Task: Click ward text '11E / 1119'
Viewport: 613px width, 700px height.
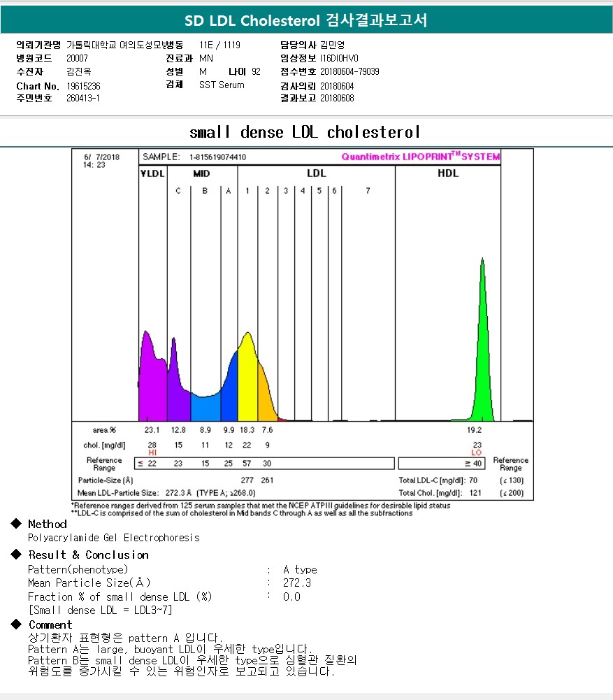Action: [x=220, y=45]
